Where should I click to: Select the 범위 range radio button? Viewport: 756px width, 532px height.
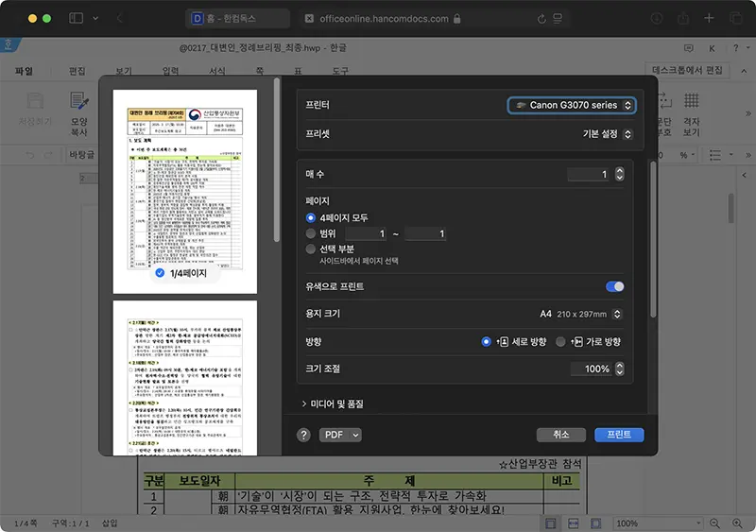(x=311, y=234)
